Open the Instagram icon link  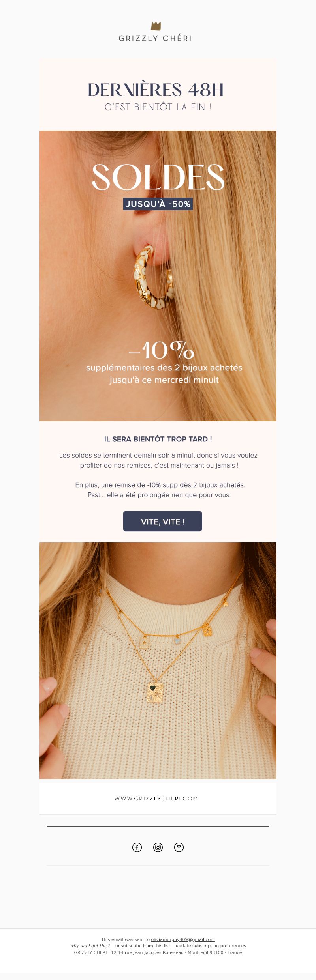click(158, 847)
